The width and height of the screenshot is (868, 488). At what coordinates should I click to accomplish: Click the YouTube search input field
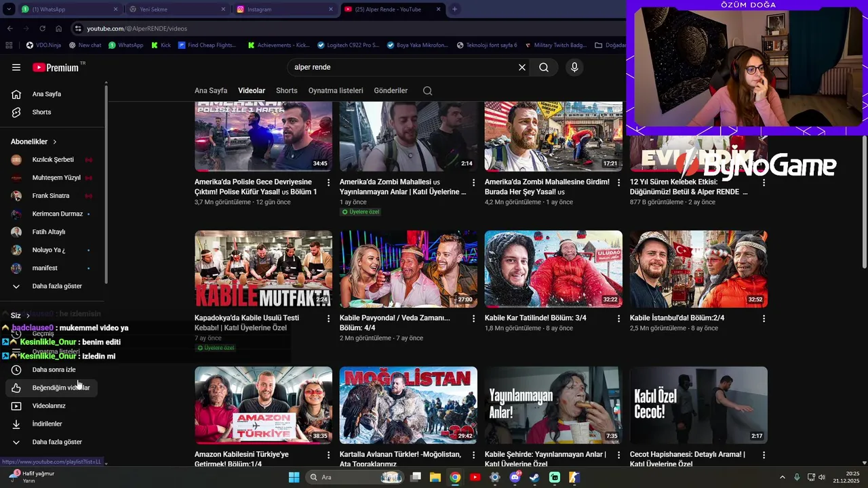(x=403, y=67)
